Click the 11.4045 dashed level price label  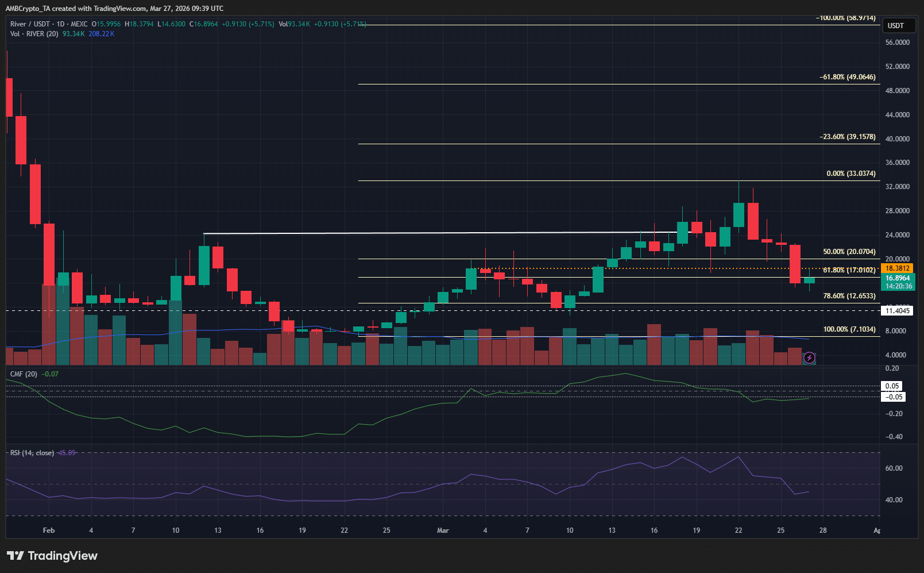coord(896,310)
